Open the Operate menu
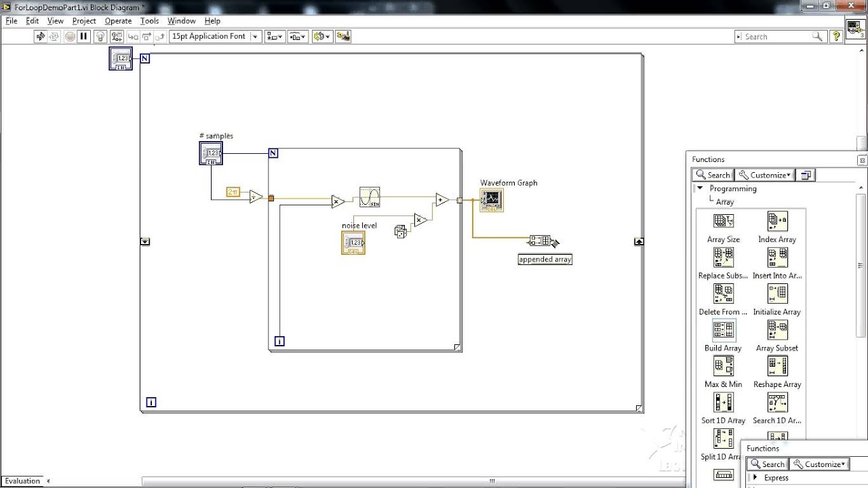This screenshot has width=868, height=488. pyautogui.click(x=118, y=21)
